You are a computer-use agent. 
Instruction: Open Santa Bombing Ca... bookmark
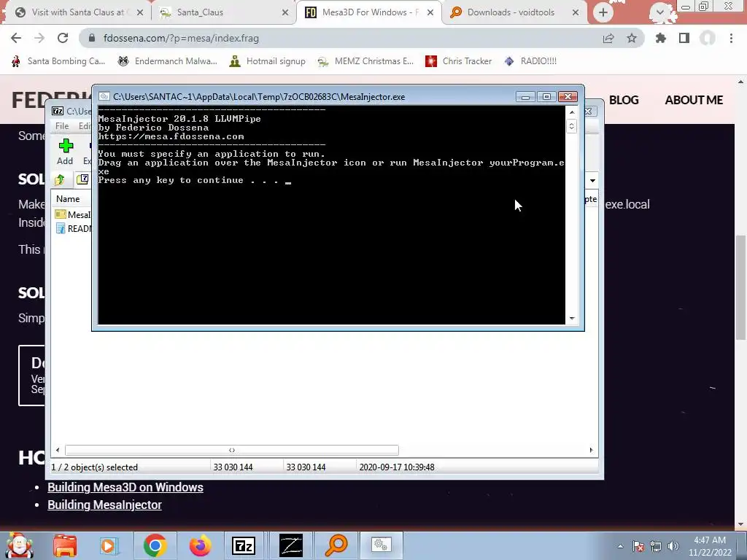tap(58, 61)
